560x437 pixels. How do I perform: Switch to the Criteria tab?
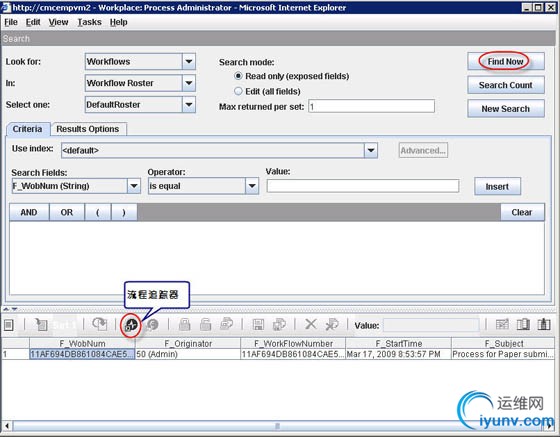(x=28, y=129)
